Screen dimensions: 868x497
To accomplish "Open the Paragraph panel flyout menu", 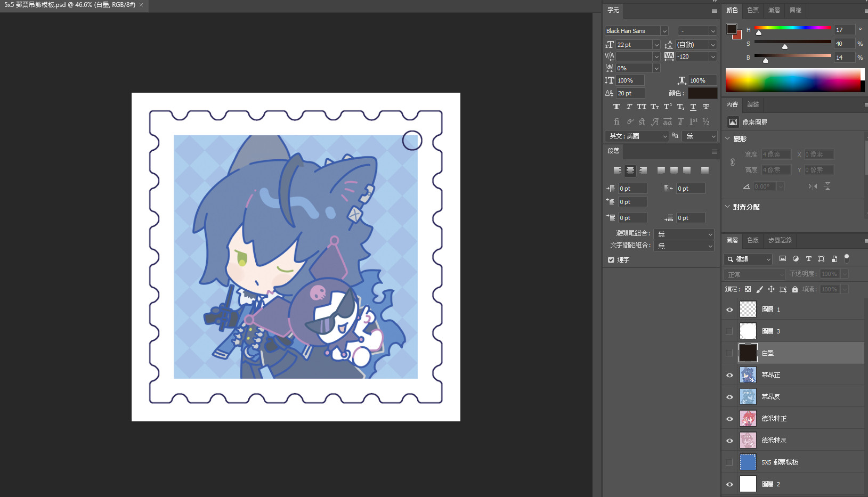I will click(x=714, y=151).
